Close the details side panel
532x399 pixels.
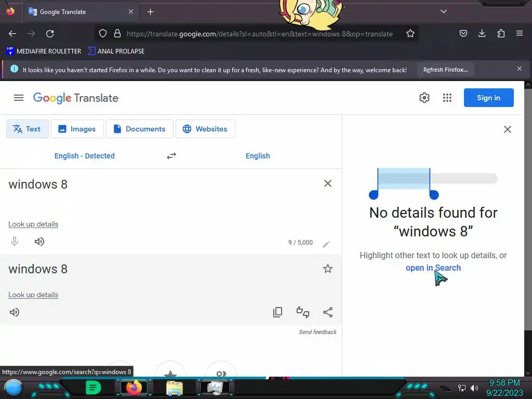[507, 129]
